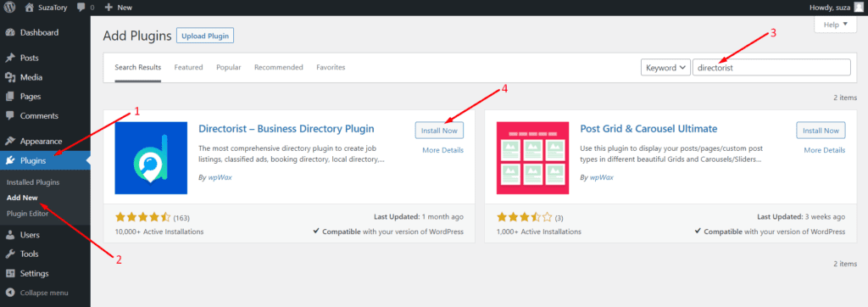
Task: Expand the Help dropdown
Action: [x=835, y=25]
